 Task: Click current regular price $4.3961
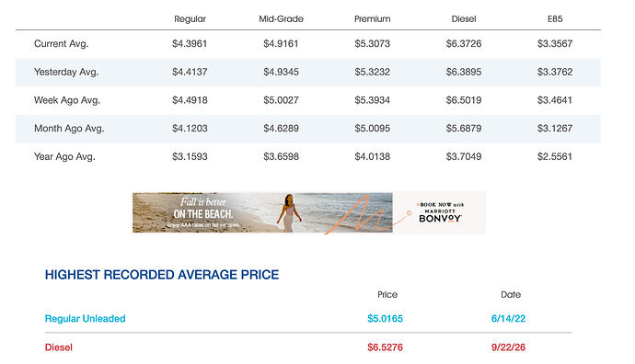tap(190, 44)
